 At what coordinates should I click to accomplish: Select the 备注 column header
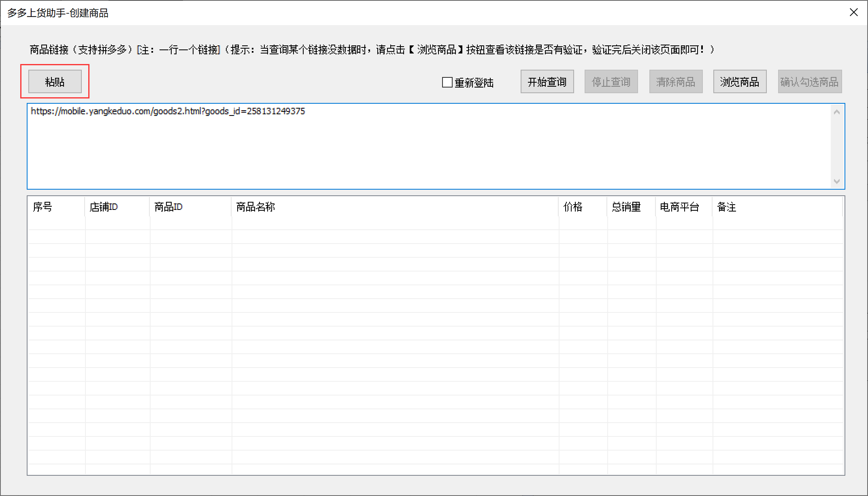(x=777, y=207)
